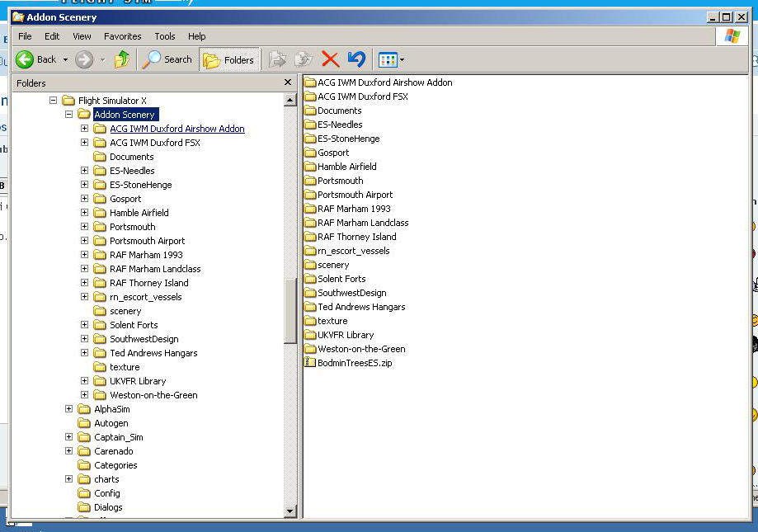The image size is (758, 532).
Task: Click the blue Undo arrow icon
Action: (357, 59)
